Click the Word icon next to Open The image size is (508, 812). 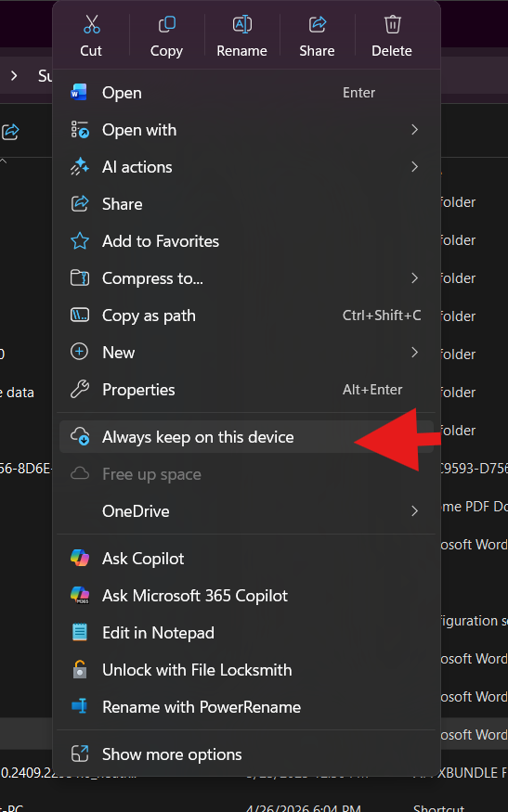(79, 93)
